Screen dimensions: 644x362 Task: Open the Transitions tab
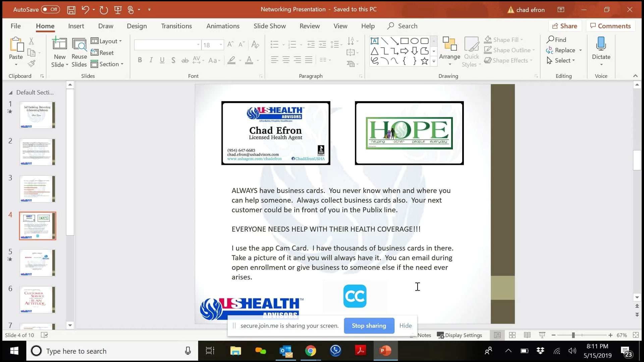176,26
